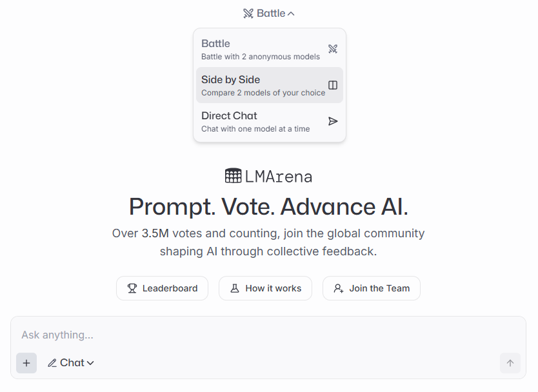Click the add-person icon on Join the Team
This screenshot has height=392, width=538.
(339, 288)
